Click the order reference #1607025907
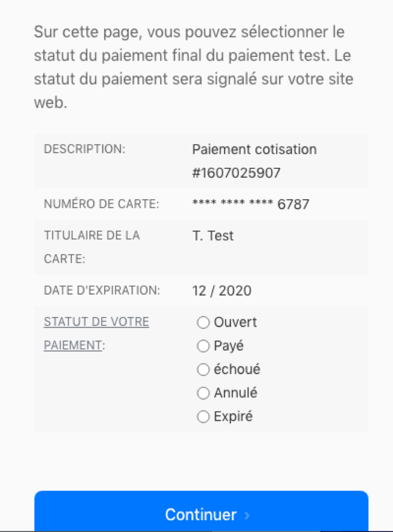This screenshot has height=532, width=393. [236, 173]
